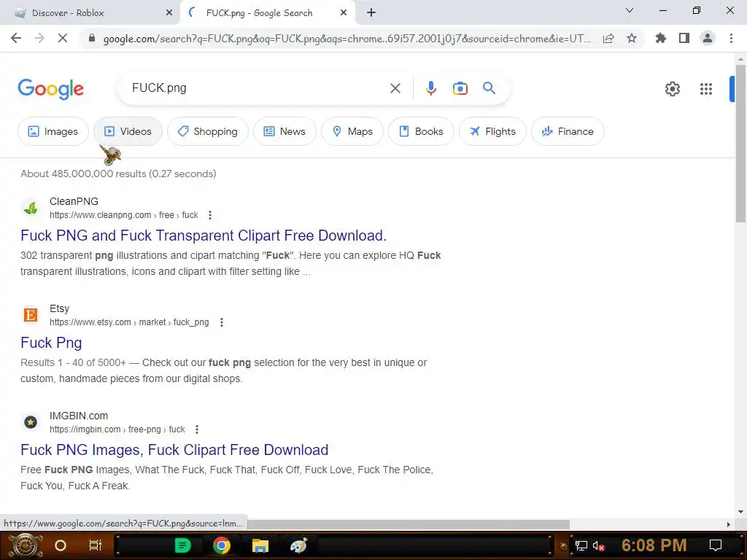Bookmark this page with the star icon
This screenshot has width=747, height=560.
click(x=632, y=38)
